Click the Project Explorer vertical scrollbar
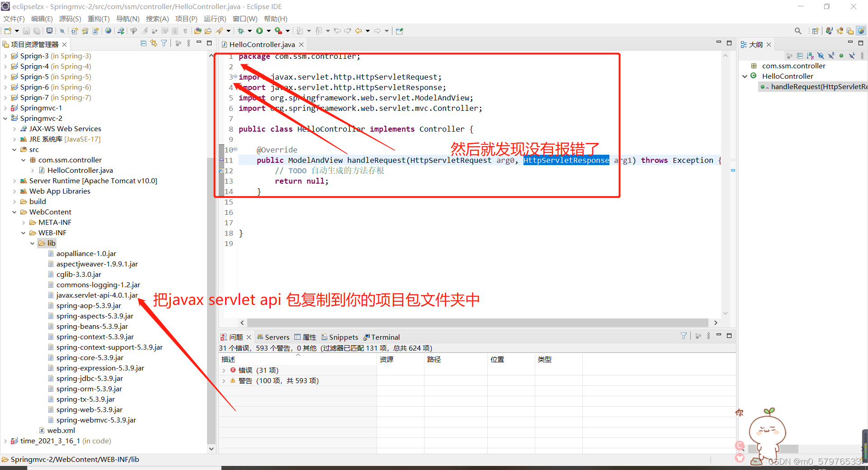 coord(211,301)
